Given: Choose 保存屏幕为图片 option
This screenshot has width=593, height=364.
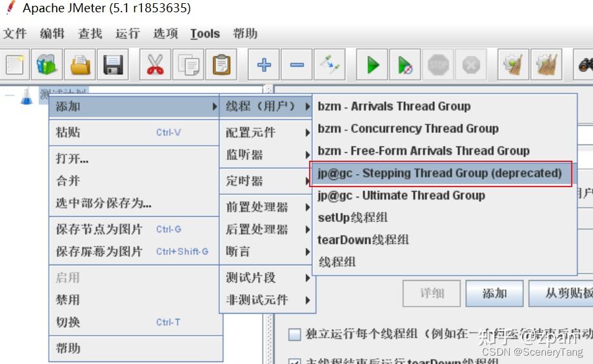Looking at the screenshot, I should (134, 252).
